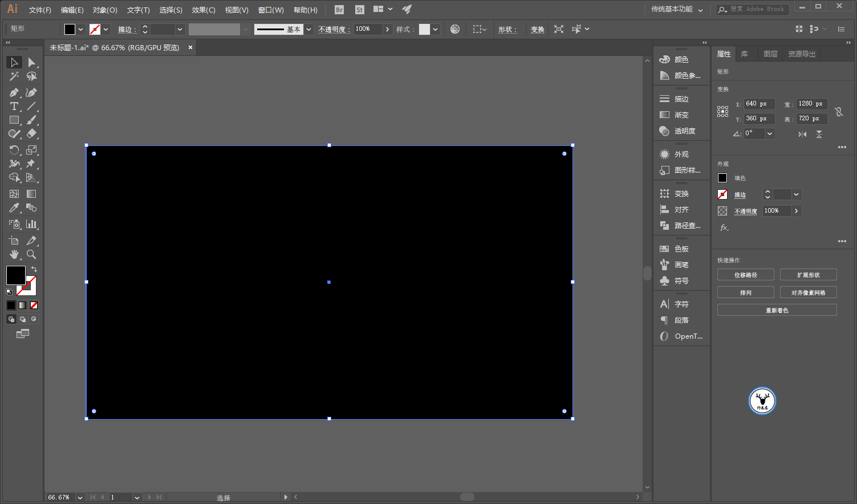Open the 样式 graphic style dropdown
The height and width of the screenshot is (504, 857).
(x=436, y=29)
